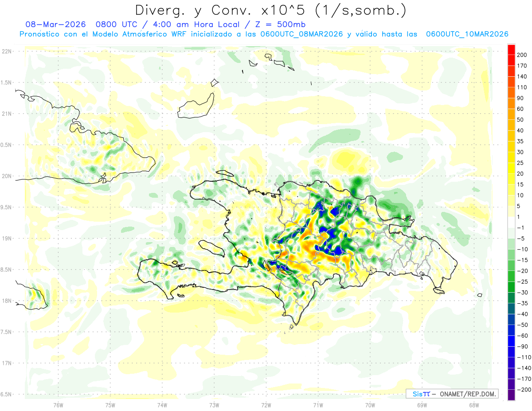The width and height of the screenshot is (532, 411).
Task: Click the "18N" latitude label
Action: (7, 301)
